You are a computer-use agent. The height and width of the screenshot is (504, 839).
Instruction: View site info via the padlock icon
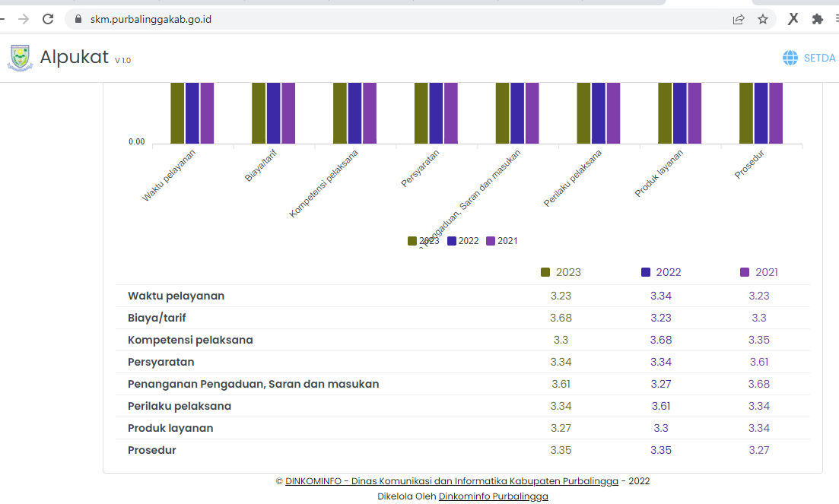78,19
